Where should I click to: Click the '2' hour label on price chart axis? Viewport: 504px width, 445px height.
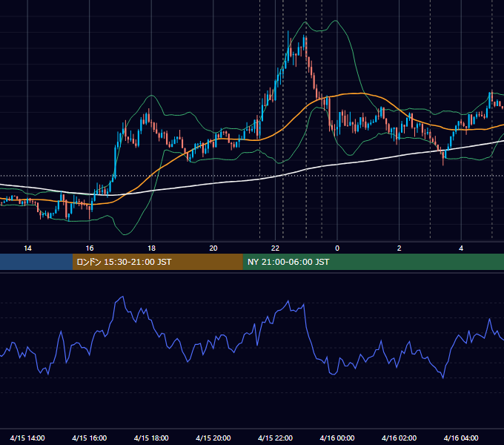click(x=399, y=248)
